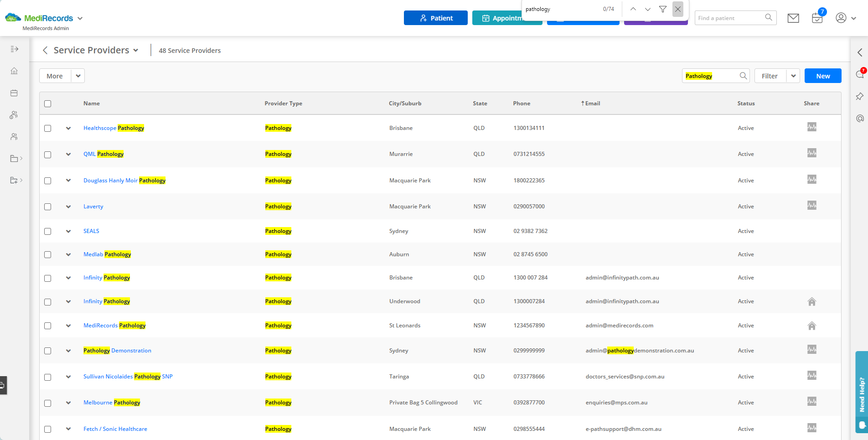Open the More button dropdown arrow
The image size is (868, 440).
pyautogui.click(x=78, y=76)
